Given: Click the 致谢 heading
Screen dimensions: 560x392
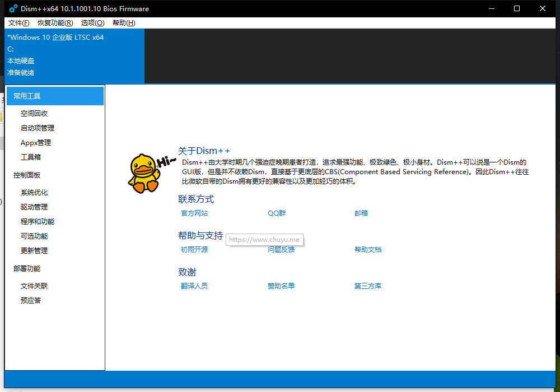Looking at the screenshot, I should click(187, 272).
